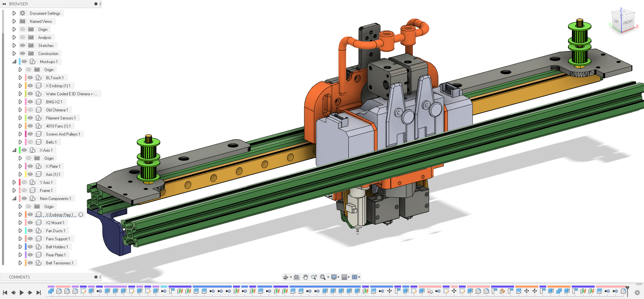Click the Fan Ducts:1 component icon
The image size is (644, 299).
(39, 231)
